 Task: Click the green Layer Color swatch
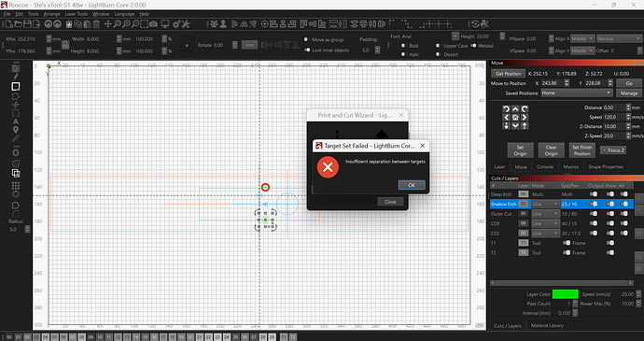pos(566,294)
